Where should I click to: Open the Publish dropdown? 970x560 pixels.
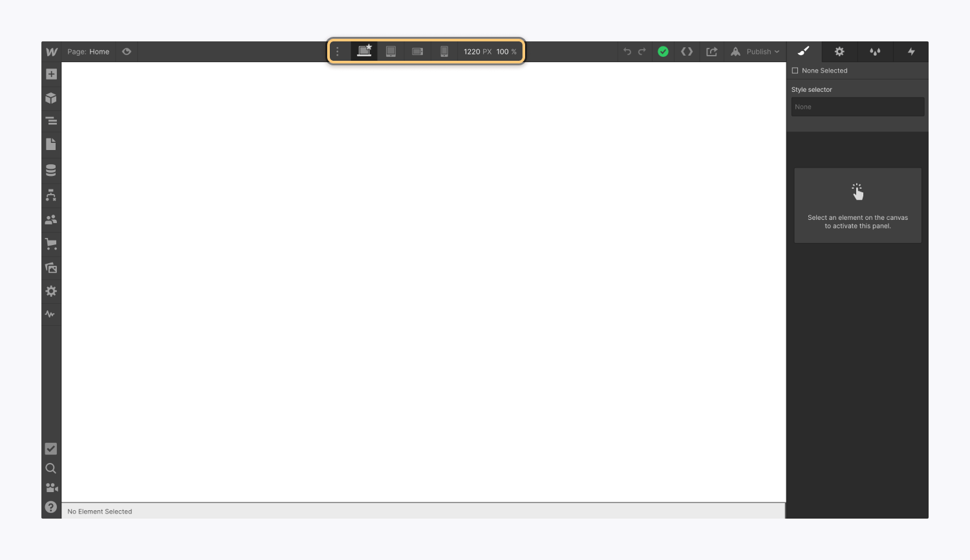(755, 52)
